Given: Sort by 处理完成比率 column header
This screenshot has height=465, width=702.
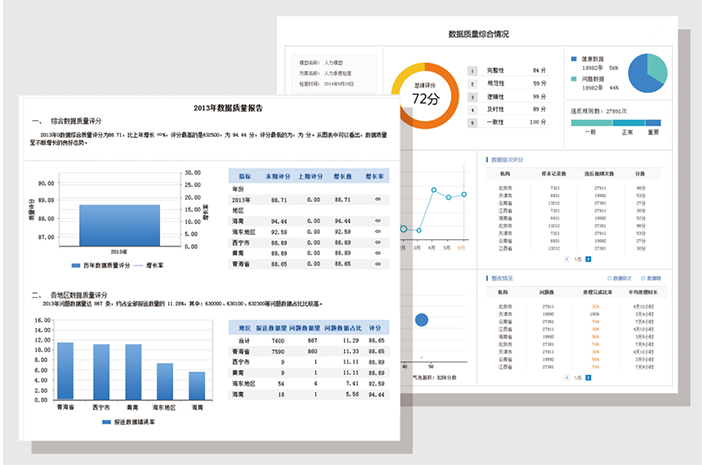Looking at the screenshot, I should (x=598, y=292).
